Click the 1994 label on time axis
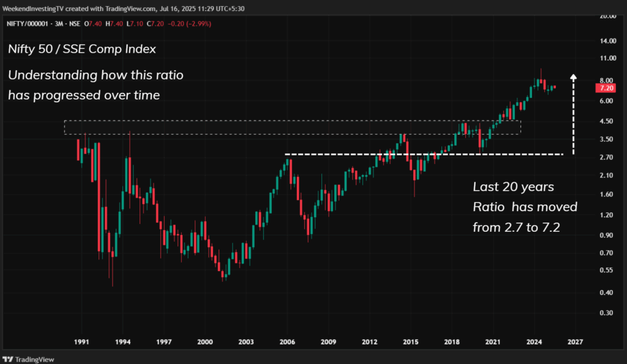Image resolution: width=627 pixels, height=364 pixels. (122, 342)
